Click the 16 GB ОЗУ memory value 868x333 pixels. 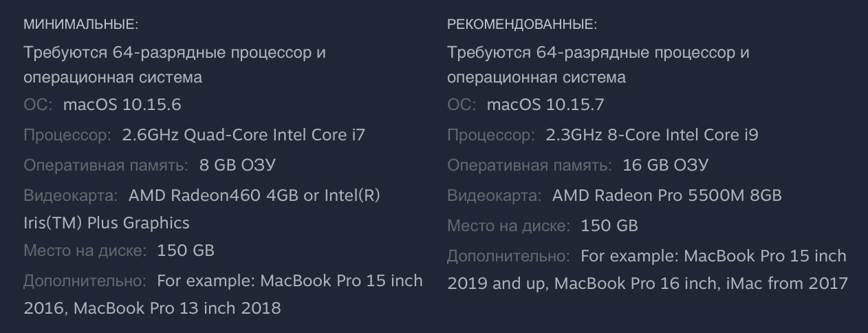(665, 165)
